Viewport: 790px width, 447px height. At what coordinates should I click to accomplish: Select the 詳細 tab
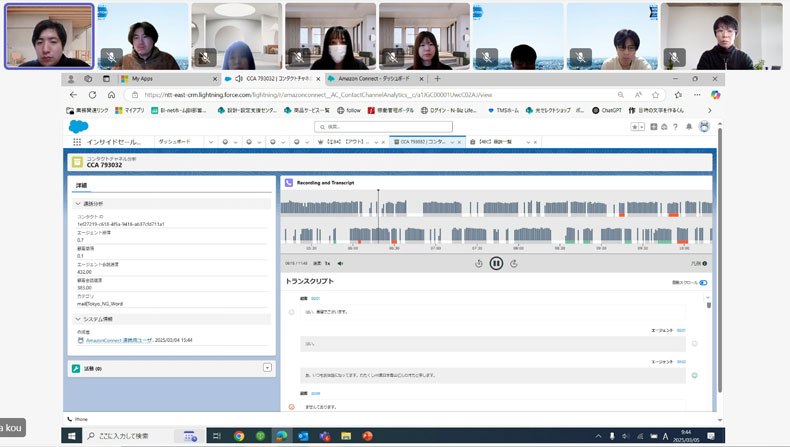click(x=82, y=185)
